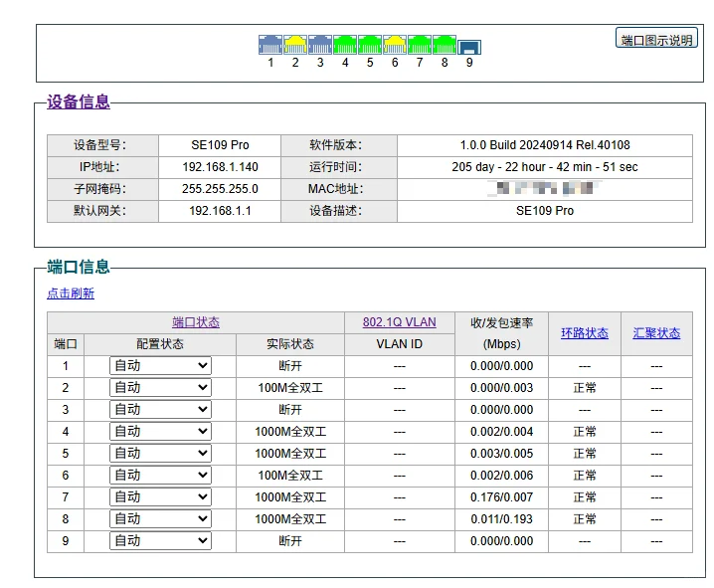Open the 802.1Q VLAN header link

tap(400, 322)
